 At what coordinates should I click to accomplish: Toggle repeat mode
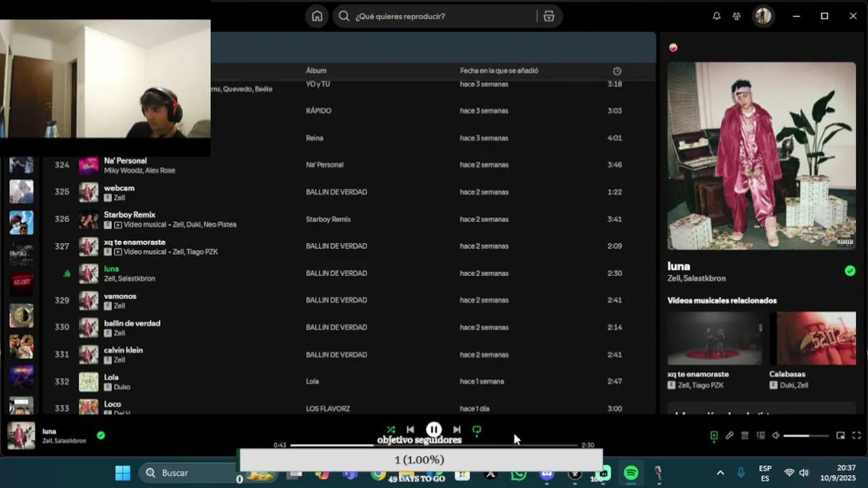point(477,430)
